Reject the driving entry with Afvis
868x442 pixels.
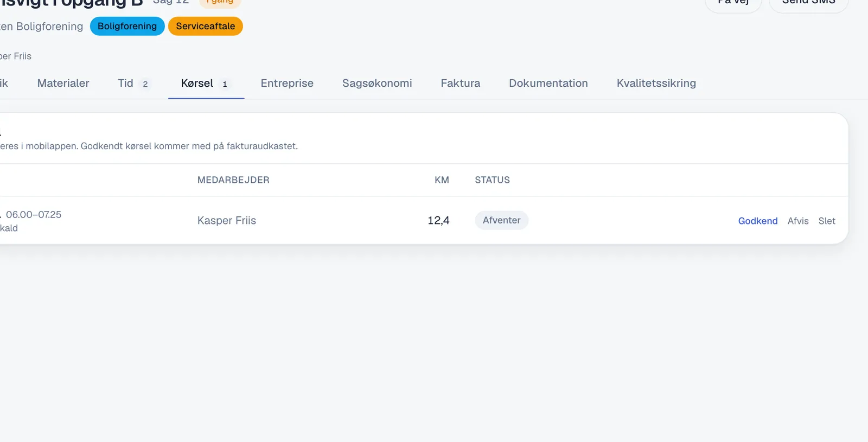(798, 221)
